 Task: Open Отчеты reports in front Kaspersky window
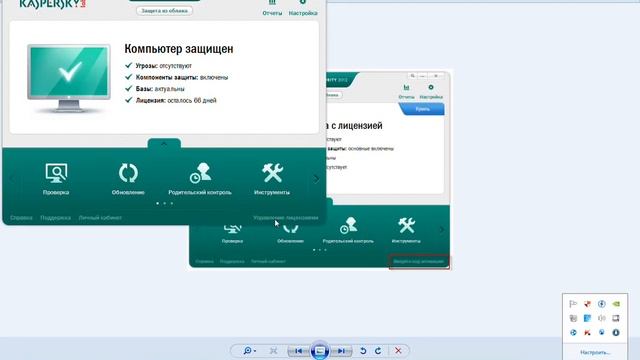point(272,8)
